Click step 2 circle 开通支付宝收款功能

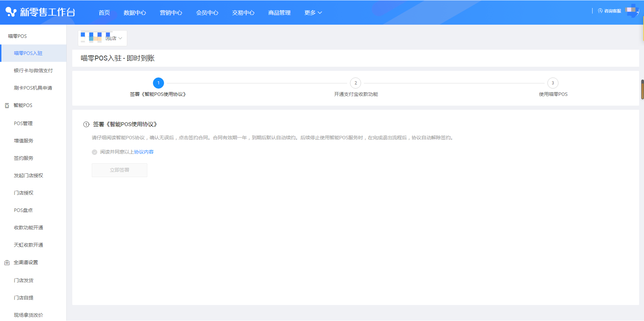(x=356, y=83)
